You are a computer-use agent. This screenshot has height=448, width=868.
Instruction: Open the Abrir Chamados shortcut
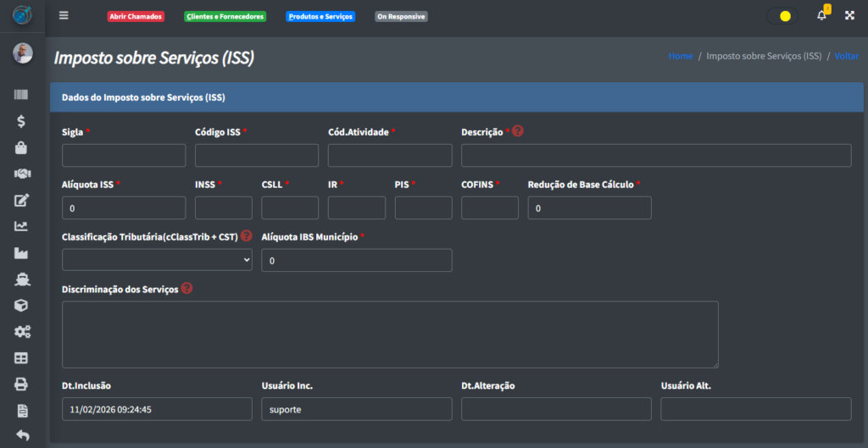click(136, 16)
